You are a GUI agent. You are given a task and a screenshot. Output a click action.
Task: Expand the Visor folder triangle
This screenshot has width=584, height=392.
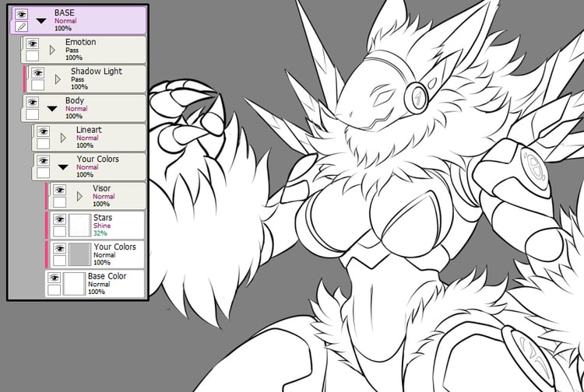(79, 196)
